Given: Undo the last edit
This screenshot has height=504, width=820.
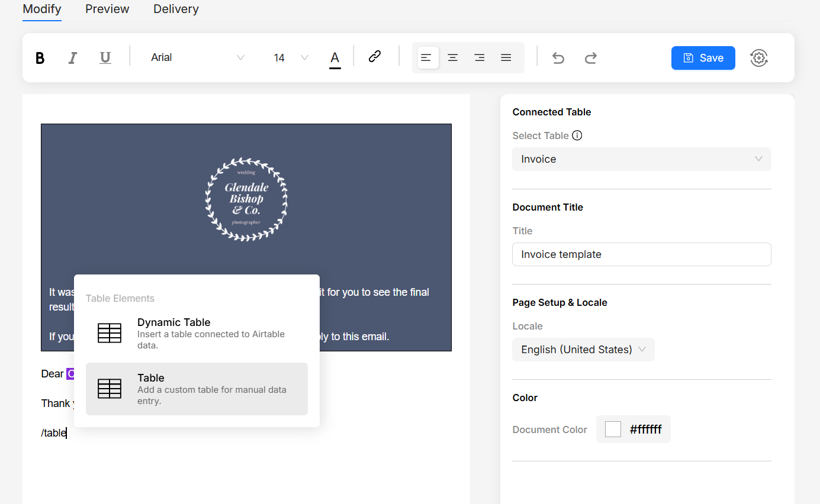Looking at the screenshot, I should (558, 57).
